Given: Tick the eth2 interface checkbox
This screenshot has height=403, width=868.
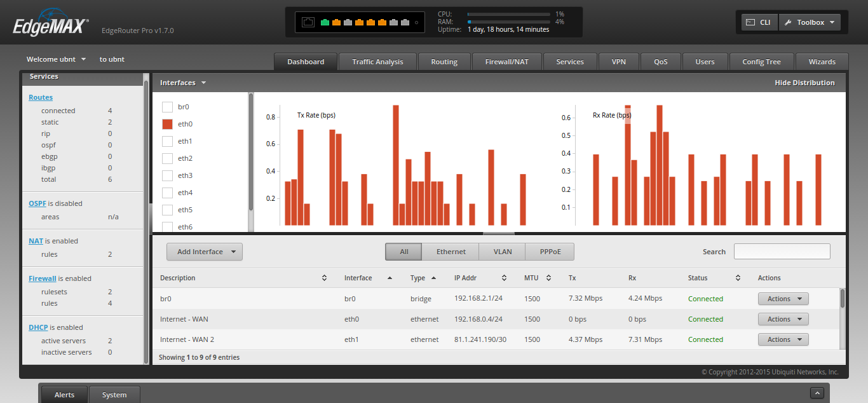Looking at the screenshot, I should 168,158.
